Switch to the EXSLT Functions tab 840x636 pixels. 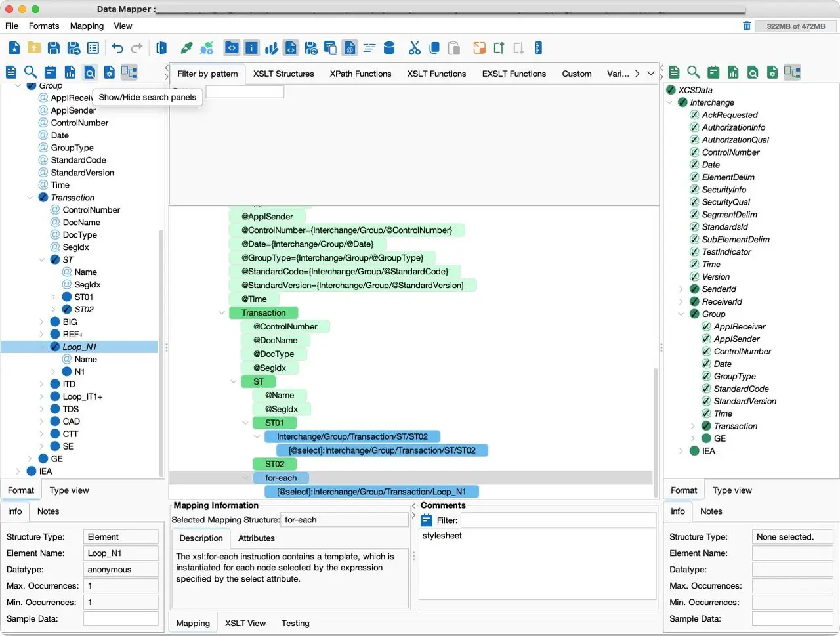(514, 74)
